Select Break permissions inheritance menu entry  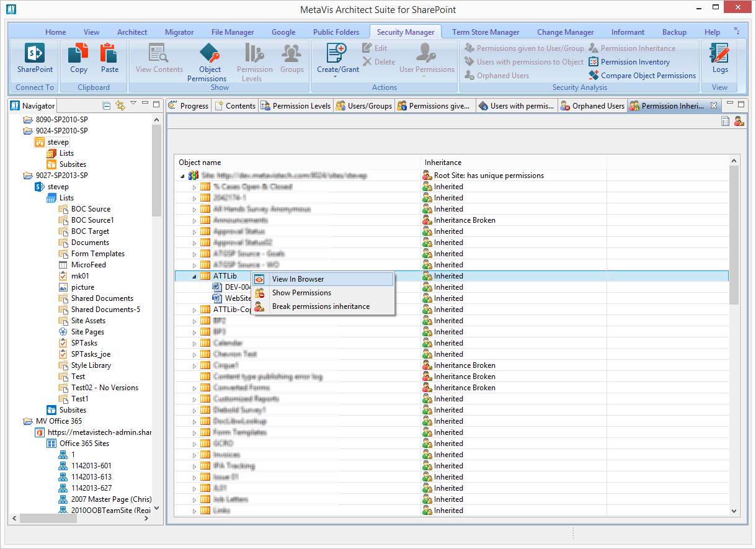[321, 306]
